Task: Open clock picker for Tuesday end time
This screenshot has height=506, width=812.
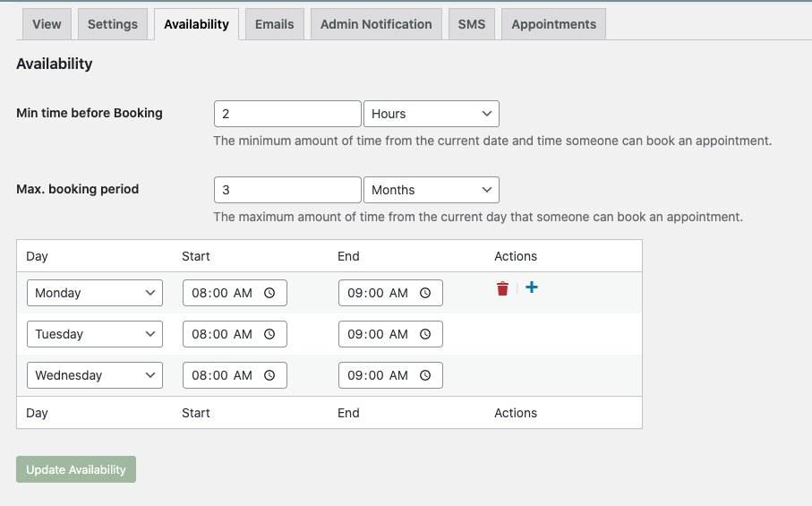Action: [425, 334]
